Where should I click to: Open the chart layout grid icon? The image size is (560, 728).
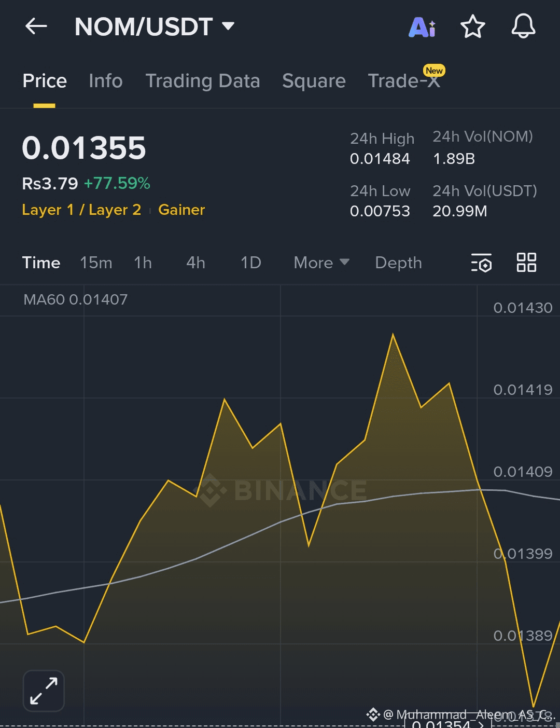pyautogui.click(x=526, y=263)
